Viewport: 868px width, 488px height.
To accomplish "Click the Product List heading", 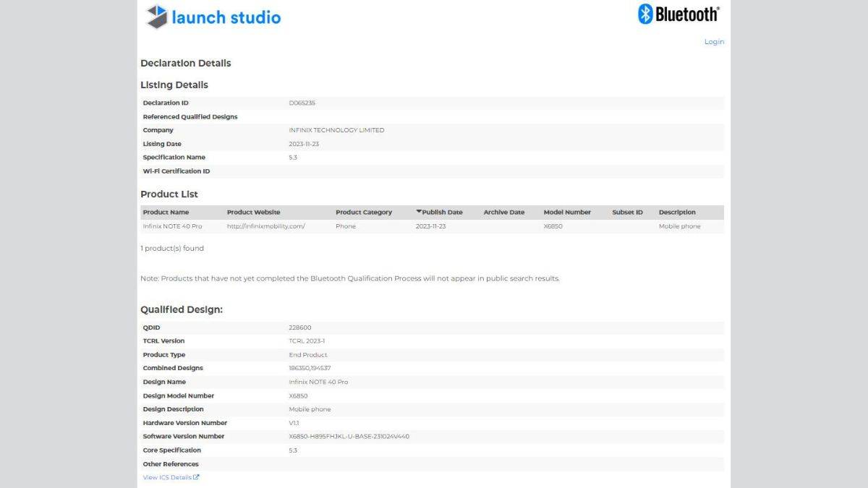I will pos(169,194).
